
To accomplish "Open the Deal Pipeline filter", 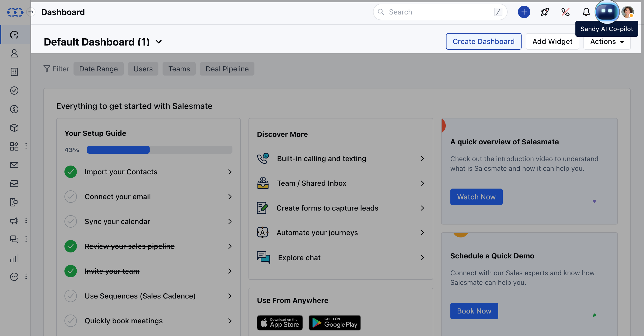I will click(x=227, y=69).
